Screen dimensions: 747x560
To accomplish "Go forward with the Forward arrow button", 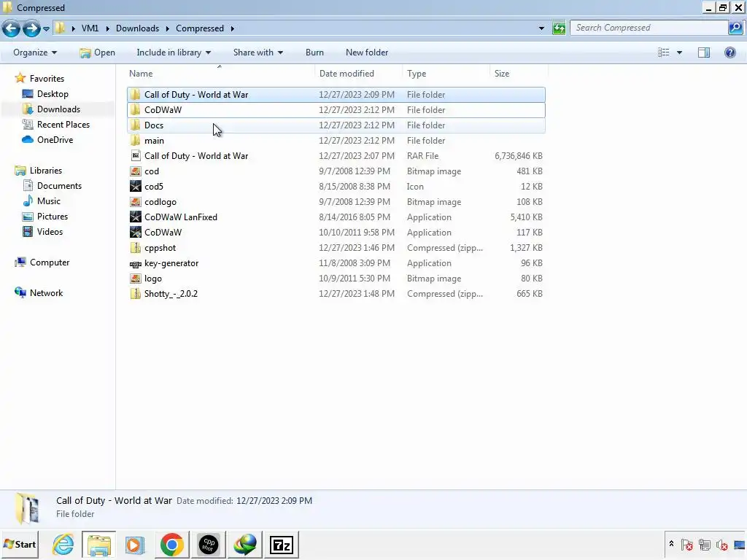I will [31, 28].
